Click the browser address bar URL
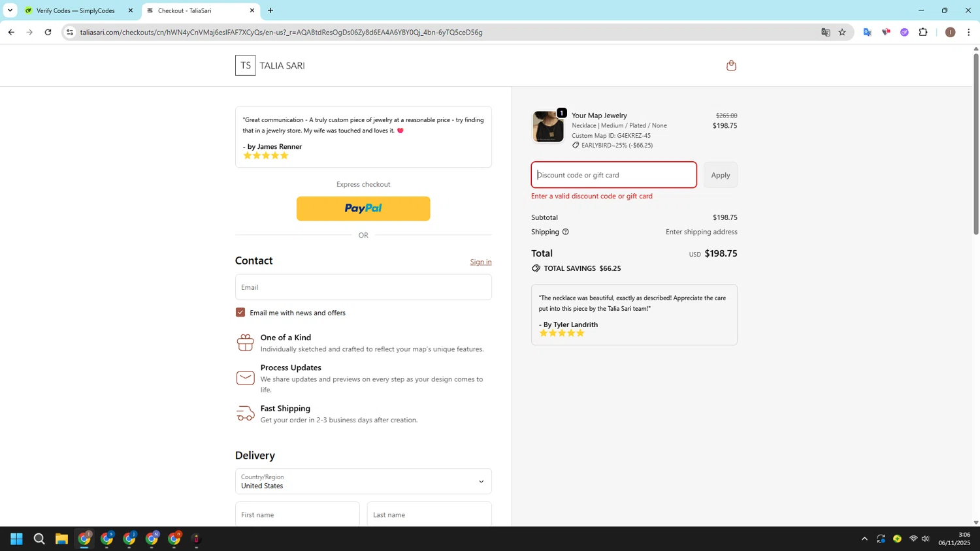This screenshot has height=551, width=980. tap(281, 32)
